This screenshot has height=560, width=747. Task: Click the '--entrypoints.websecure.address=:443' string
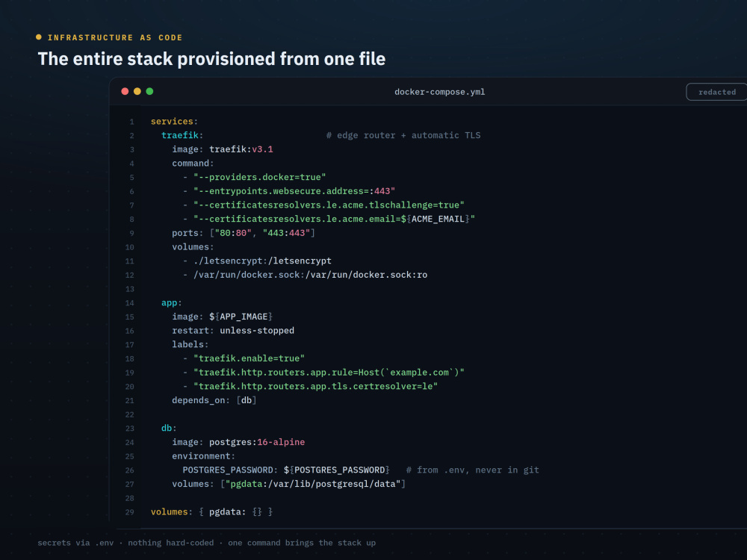pos(294,191)
